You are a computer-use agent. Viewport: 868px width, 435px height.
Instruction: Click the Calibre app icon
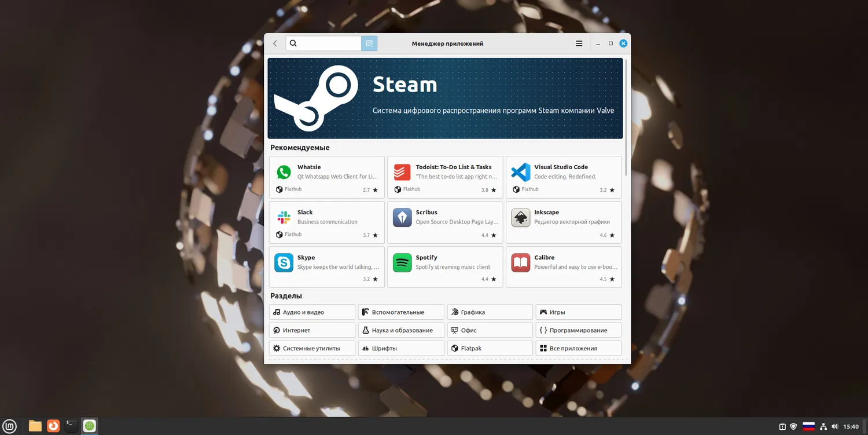pos(521,262)
